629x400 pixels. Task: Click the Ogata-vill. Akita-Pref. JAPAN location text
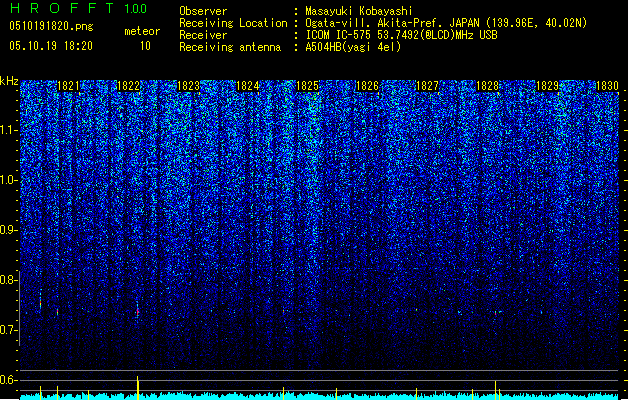446,23
